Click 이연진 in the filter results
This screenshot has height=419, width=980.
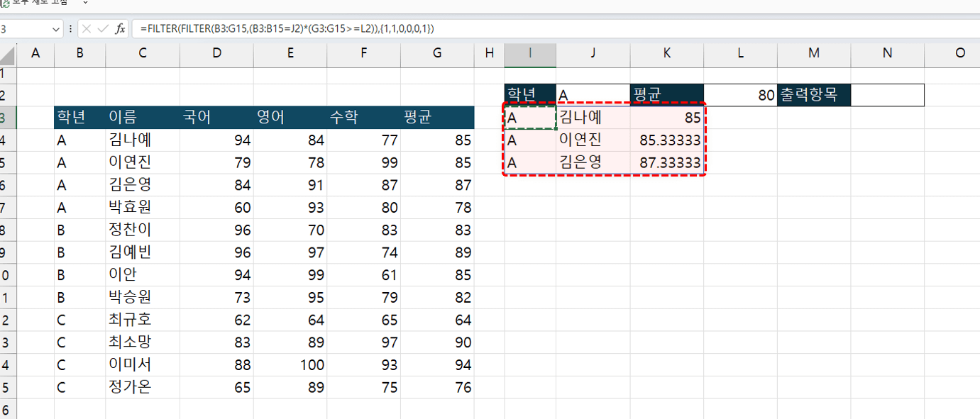[593, 140]
